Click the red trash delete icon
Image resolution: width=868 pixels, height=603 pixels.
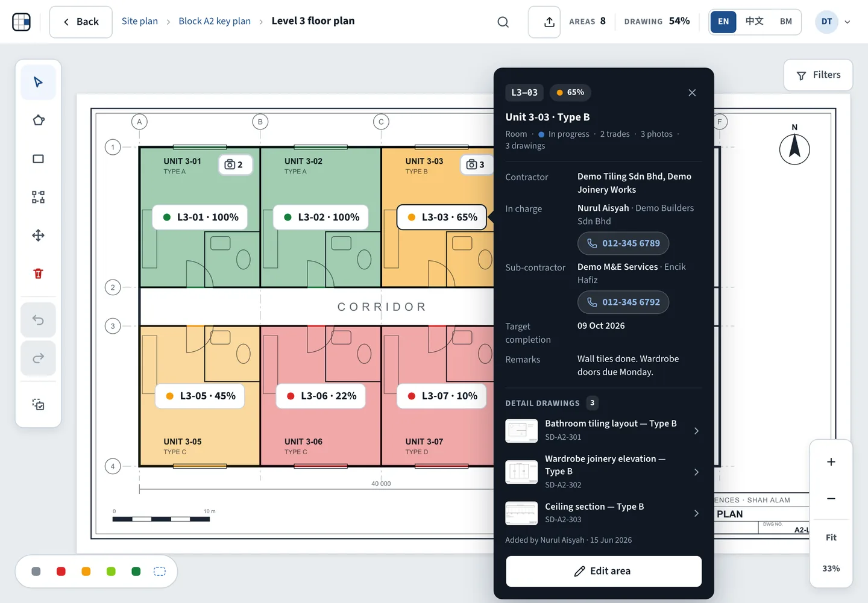click(x=38, y=273)
